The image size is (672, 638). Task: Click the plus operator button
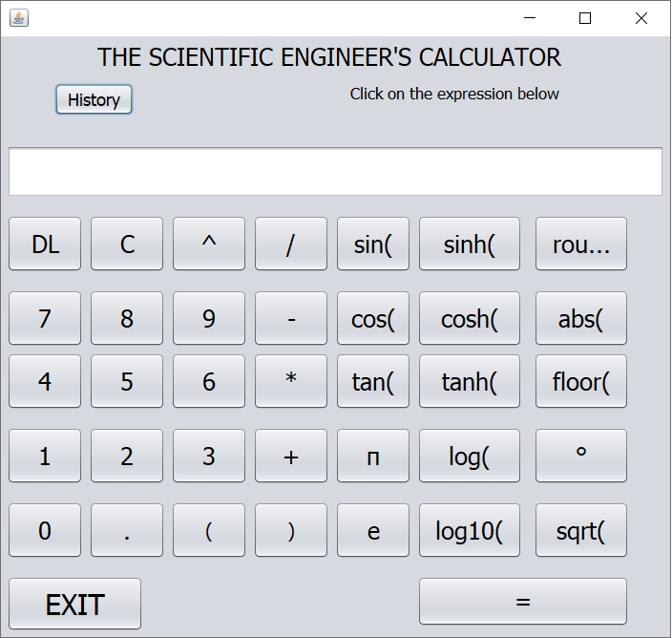291,456
